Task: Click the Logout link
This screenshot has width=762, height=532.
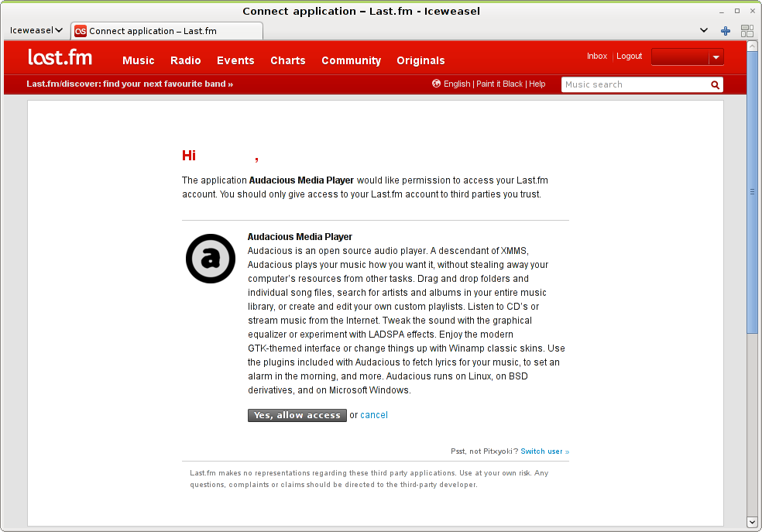Action: coord(630,56)
